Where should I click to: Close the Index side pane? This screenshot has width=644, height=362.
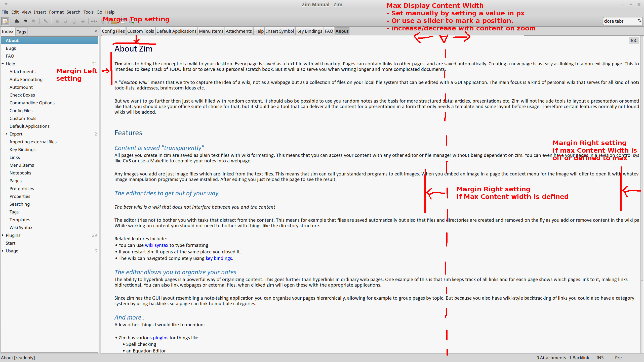pos(96,31)
